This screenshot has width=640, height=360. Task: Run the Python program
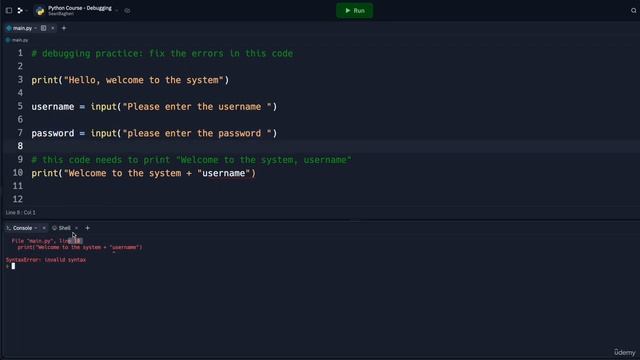point(354,11)
